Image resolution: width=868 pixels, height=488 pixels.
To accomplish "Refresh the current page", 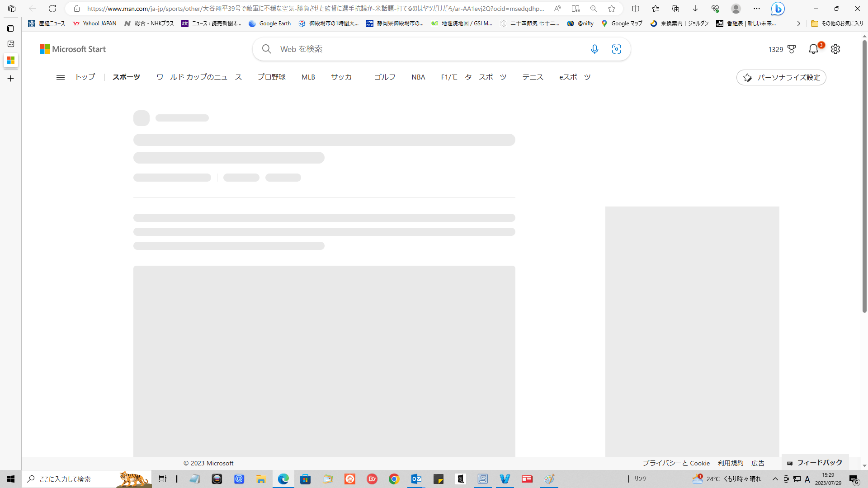I will tap(52, 9).
